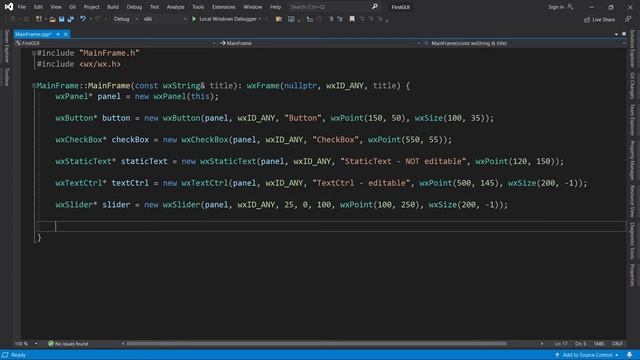The height and width of the screenshot is (360, 640).
Task: Open the active files list dropdown arrow
Action: (616, 34)
